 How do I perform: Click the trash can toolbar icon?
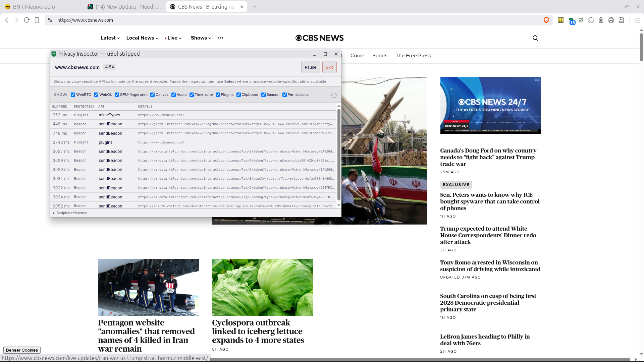601,20
